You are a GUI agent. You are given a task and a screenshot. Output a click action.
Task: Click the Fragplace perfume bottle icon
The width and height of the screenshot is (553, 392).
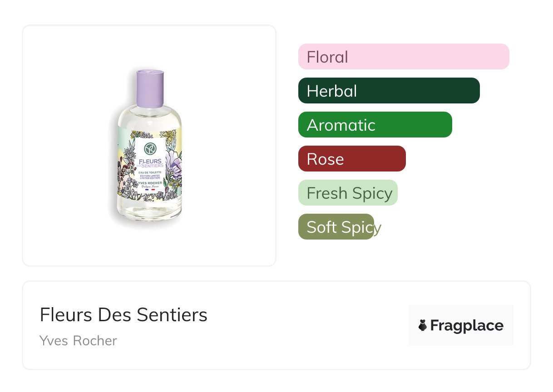423,325
